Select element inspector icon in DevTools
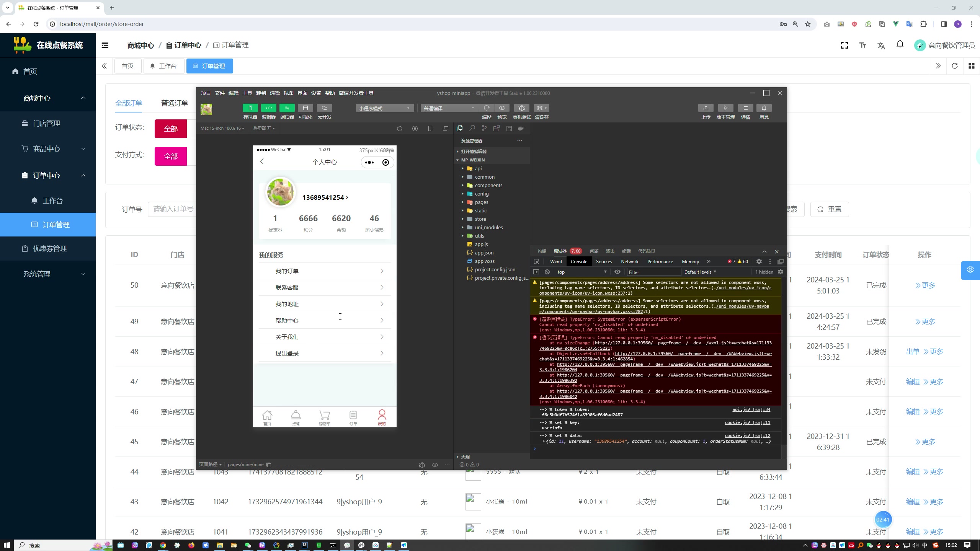This screenshot has height=551, width=980. 536,262
